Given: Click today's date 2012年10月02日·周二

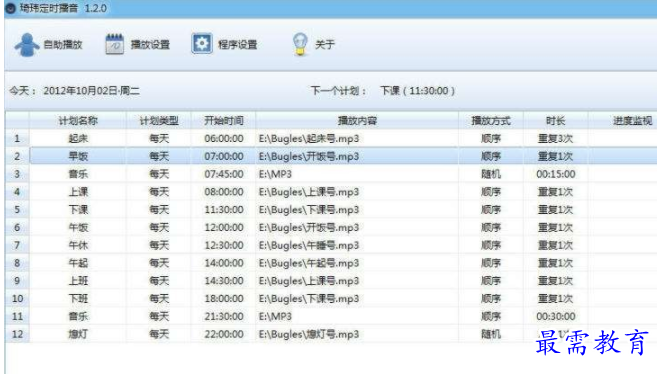Looking at the screenshot, I should point(91,91).
